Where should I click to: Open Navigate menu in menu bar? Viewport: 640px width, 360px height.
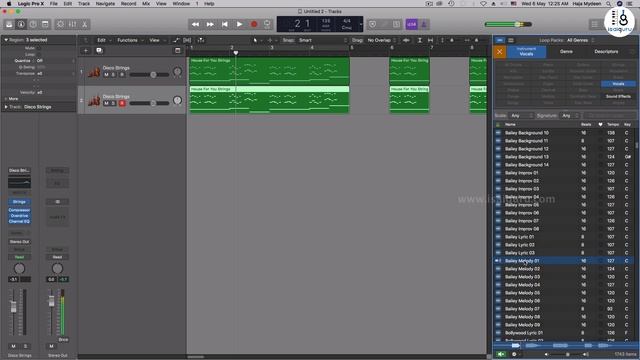[105, 4]
